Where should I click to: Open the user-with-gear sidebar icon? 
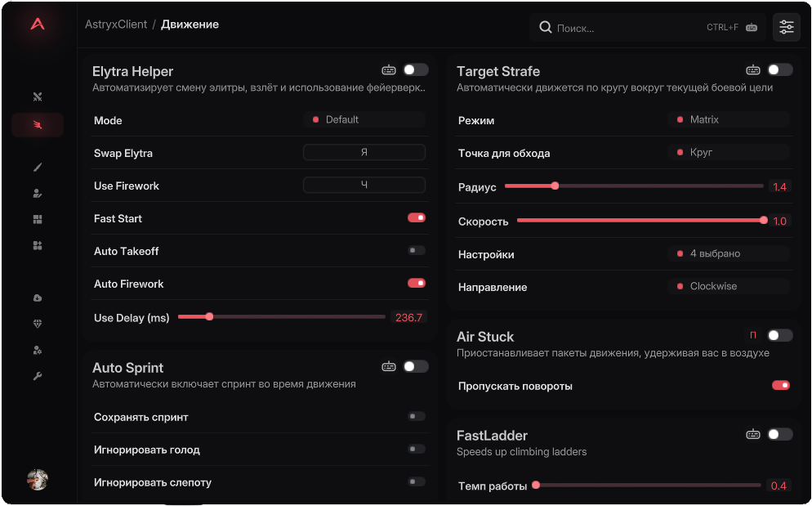38,351
